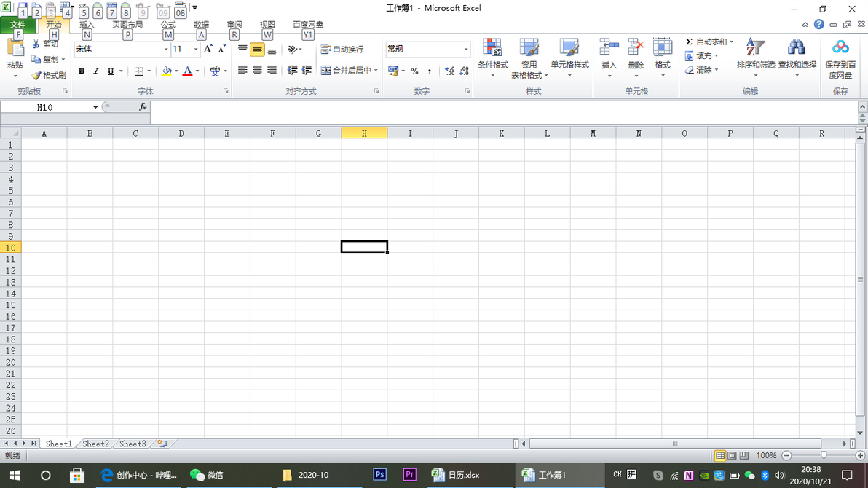The height and width of the screenshot is (488, 868).
Task: Click the Cut scissors icon
Action: [36, 44]
